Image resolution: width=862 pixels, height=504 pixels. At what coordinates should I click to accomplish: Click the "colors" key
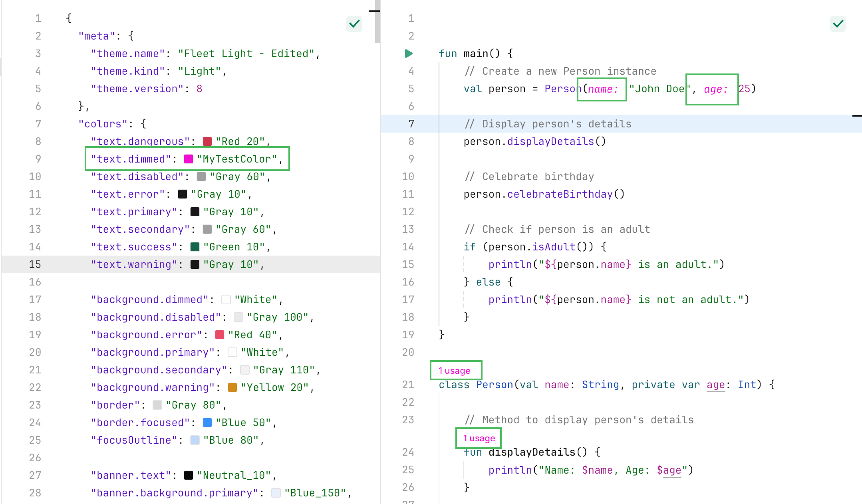click(103, 124)
